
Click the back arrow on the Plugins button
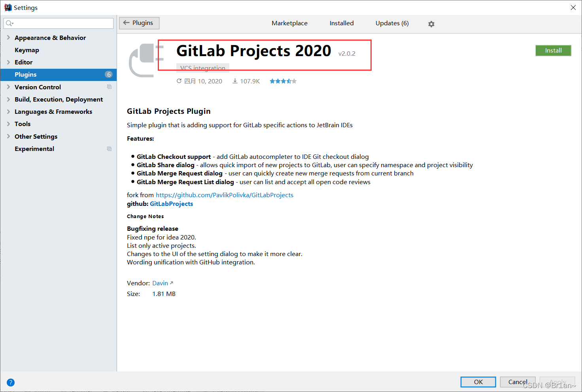(126, 23)
